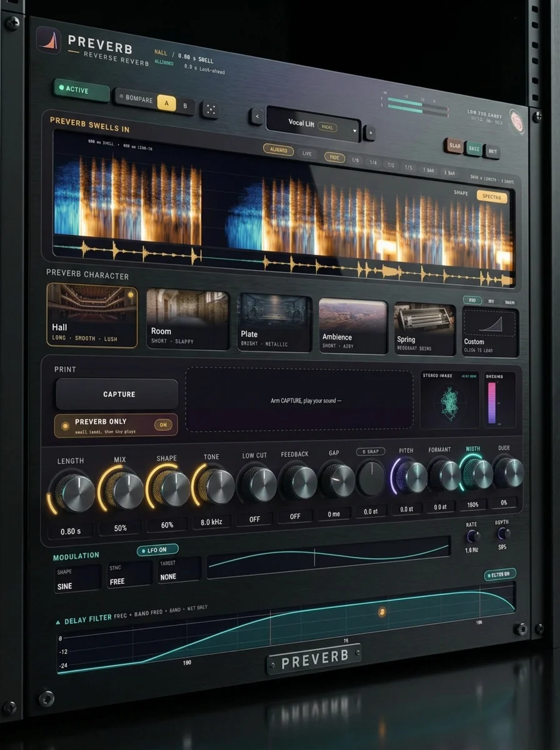Select the Room character thumbnail

click(187, 319)
